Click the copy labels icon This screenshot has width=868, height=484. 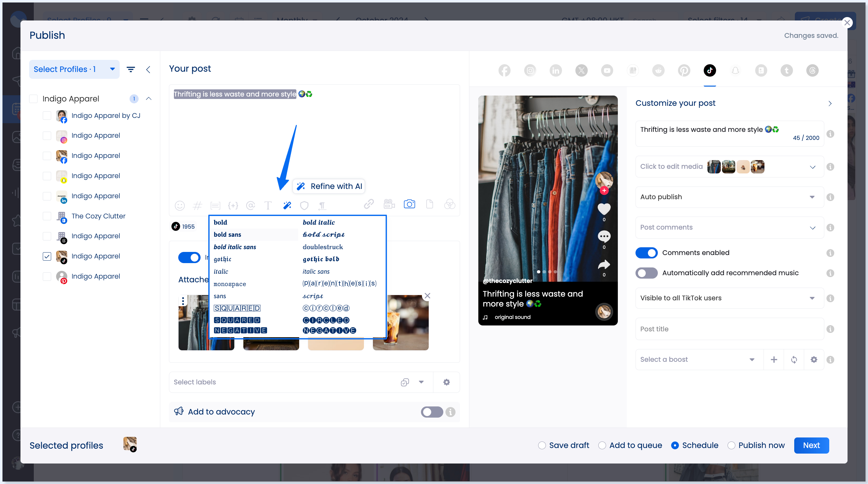point(405,382)
